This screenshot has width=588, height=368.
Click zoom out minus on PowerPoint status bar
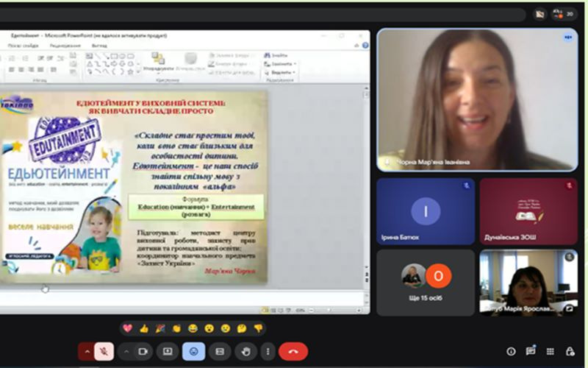point(312,310)
